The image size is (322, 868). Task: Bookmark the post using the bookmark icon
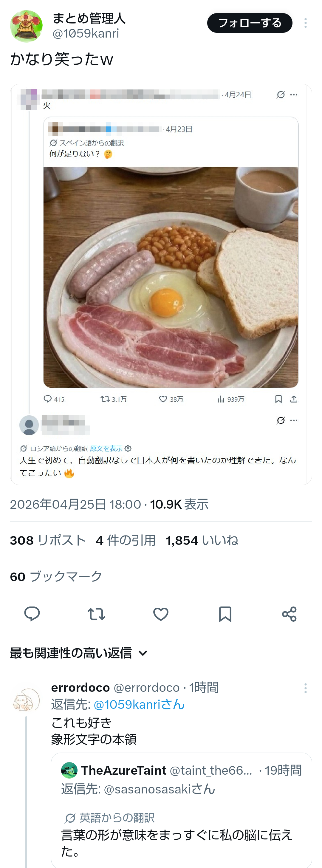[225, 614]
